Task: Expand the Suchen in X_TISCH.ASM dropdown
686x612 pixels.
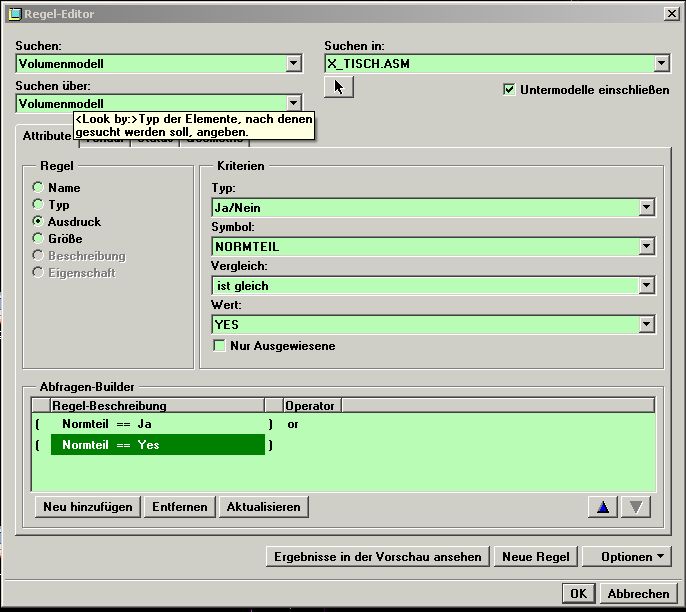Action: point(661,64)
